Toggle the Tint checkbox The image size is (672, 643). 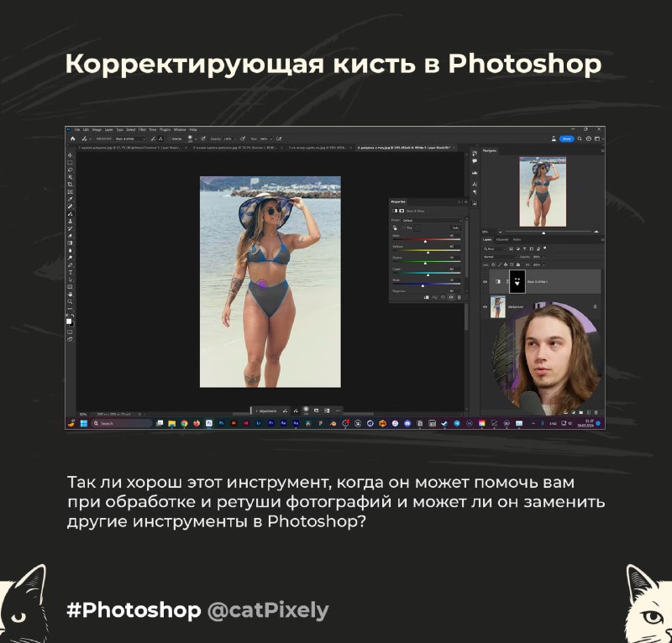click(404, 227)
